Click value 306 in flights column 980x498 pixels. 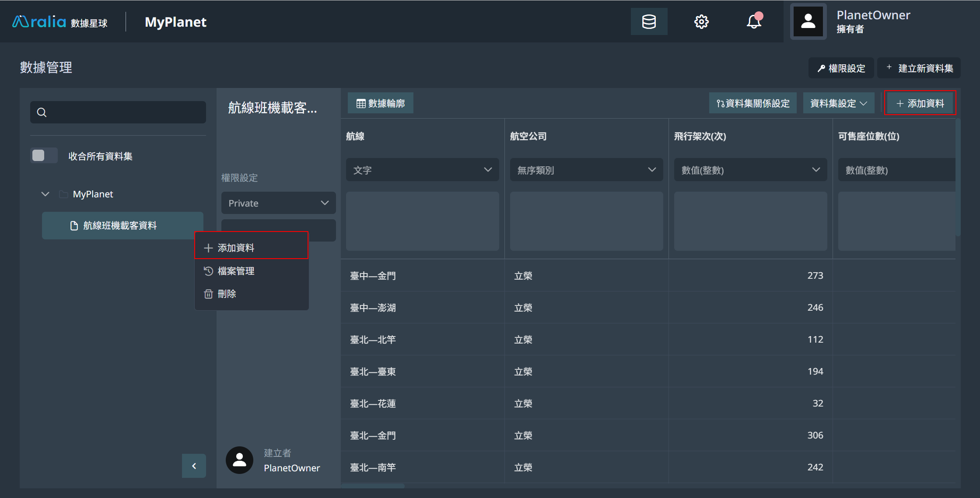(815, 435)
